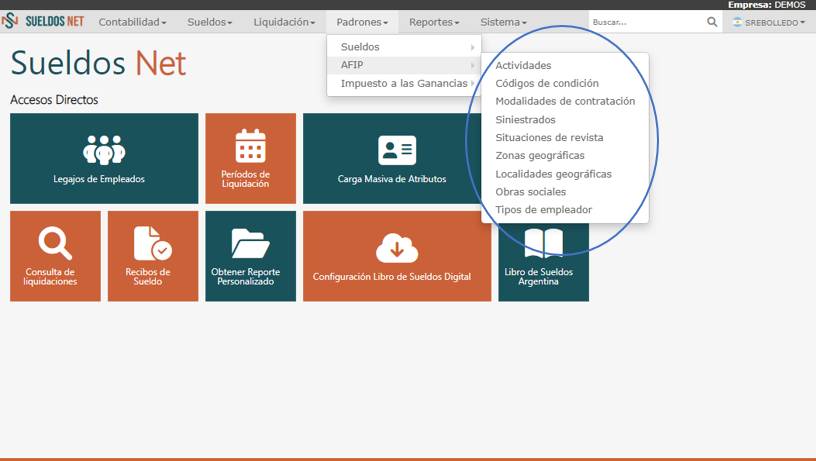
Task: Click the Empresa: DEMOS label
Action: pyautogui.click(x=767, y=5)
